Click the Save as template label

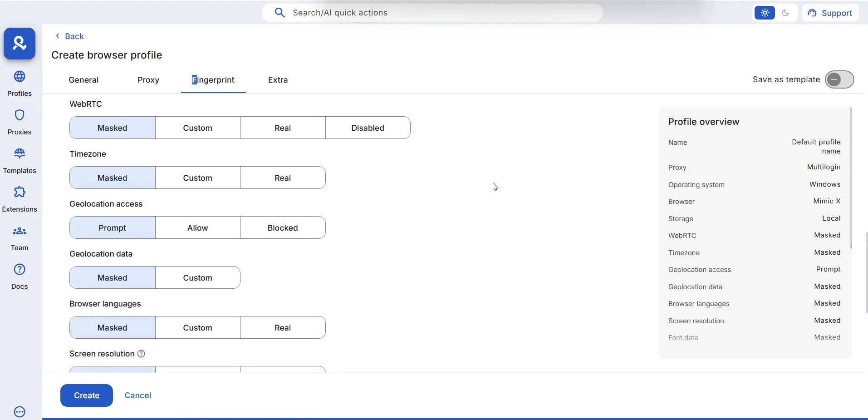point(786,79)
